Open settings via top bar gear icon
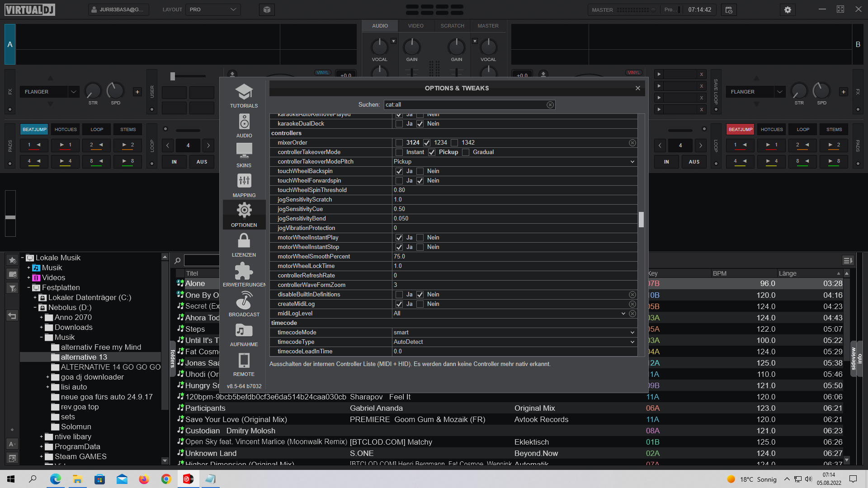Image resolution: width=868 pixels, height=488 pixels. (x=788, y=9)
